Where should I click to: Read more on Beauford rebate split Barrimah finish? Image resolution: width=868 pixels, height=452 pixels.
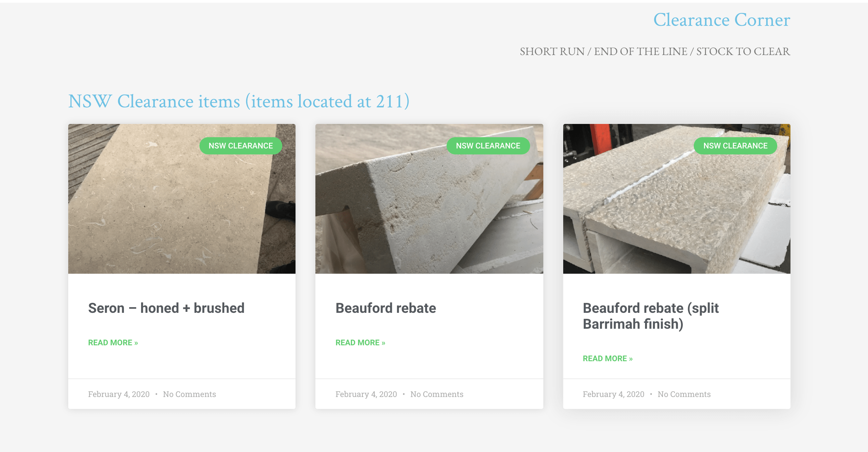coord(608,358)
